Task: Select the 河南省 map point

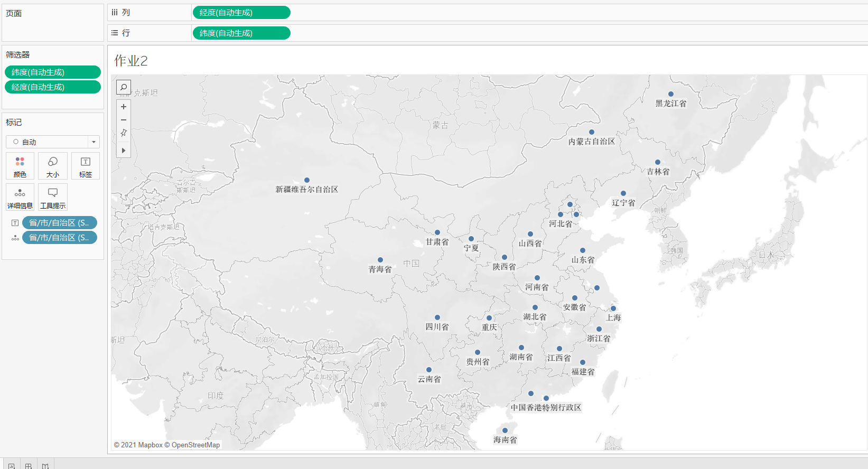Action: 537,278
